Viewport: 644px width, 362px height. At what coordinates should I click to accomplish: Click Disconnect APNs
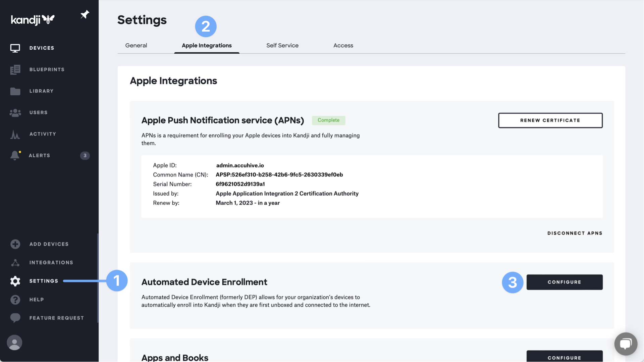pyautogui.click(x=575, y=233)
